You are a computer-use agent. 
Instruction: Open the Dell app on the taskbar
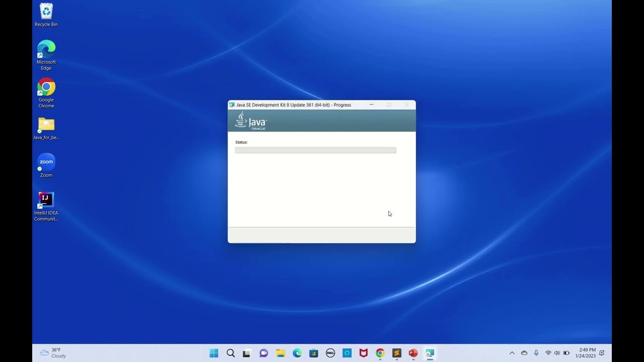(331, 353)
